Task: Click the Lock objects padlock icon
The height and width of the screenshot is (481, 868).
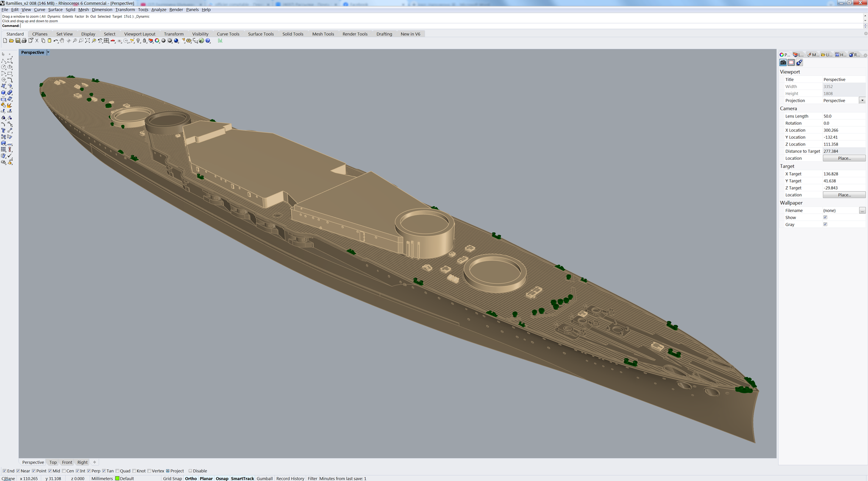Action: click(145, 41)
